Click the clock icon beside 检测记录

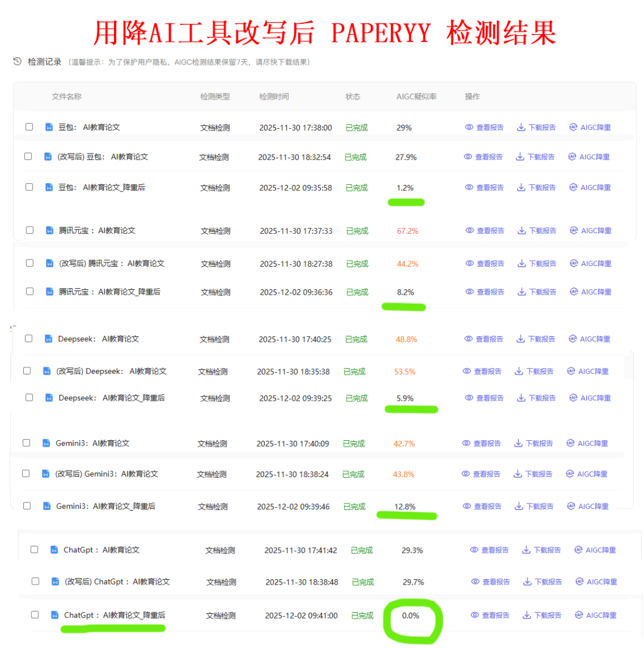pos(17,61)
